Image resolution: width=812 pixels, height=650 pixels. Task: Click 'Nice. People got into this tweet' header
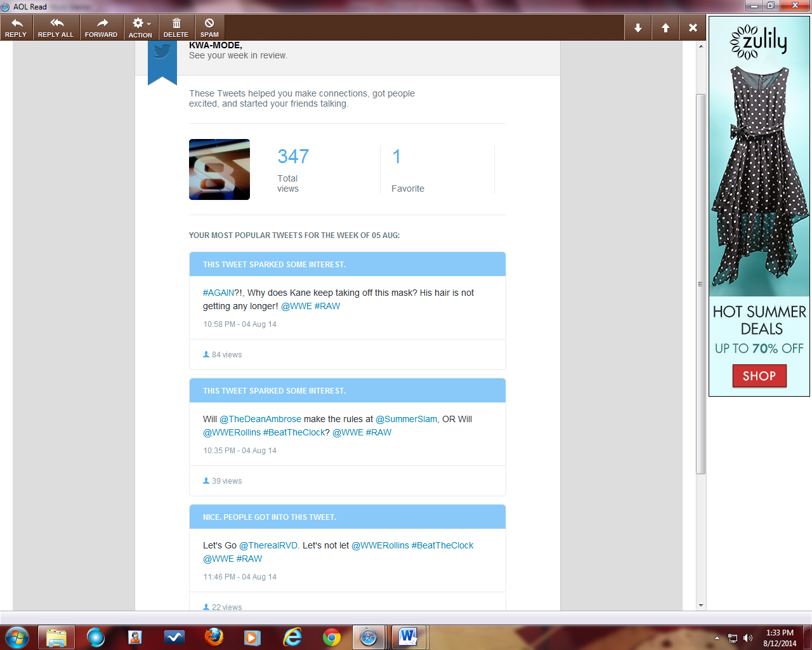(348, 517)
